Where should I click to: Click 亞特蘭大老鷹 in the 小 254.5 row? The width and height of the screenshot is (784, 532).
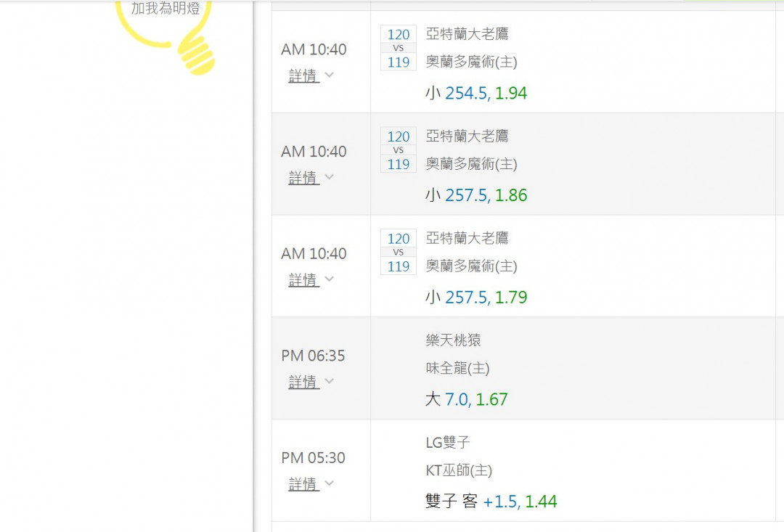pyautogui.click(x=467, y=34)
